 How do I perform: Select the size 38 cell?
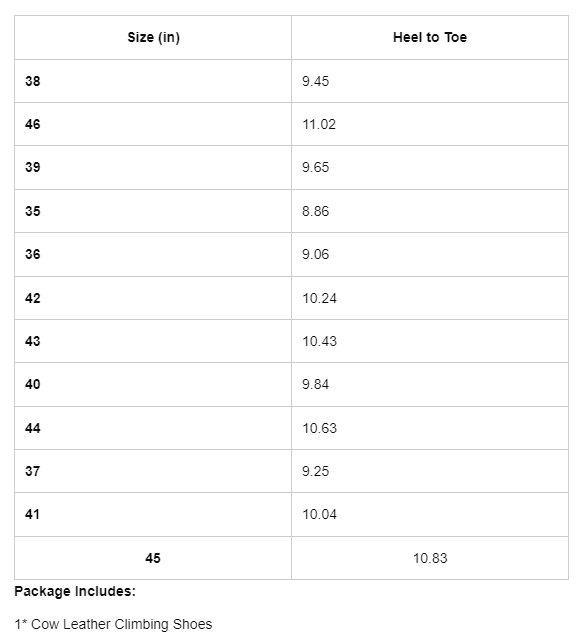click(x=153, y=81)
